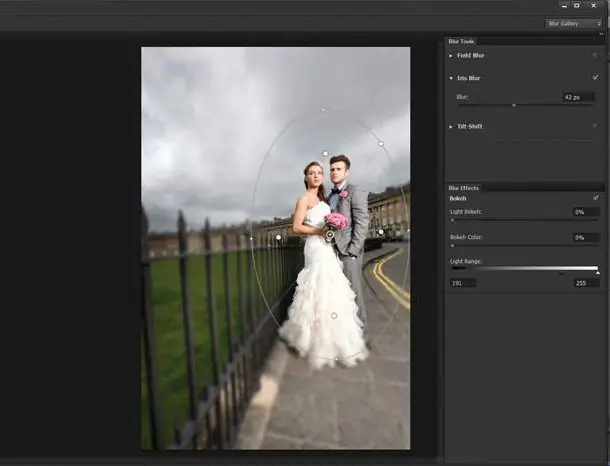This screenshot has width=610, height=466.
Task: Expand the Tilt-Shift section
Action: [x=451, y=126]
